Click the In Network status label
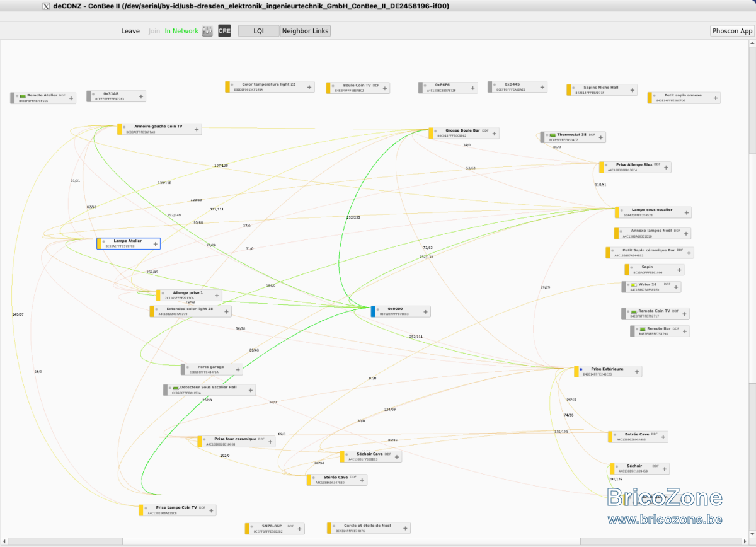 tap(181, 31)
